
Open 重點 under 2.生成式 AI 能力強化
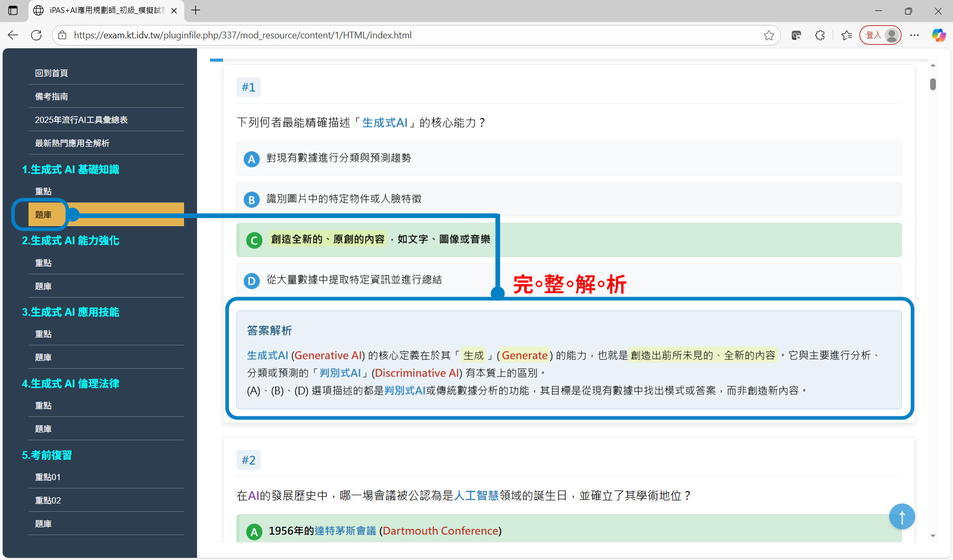tap(106, 263)
